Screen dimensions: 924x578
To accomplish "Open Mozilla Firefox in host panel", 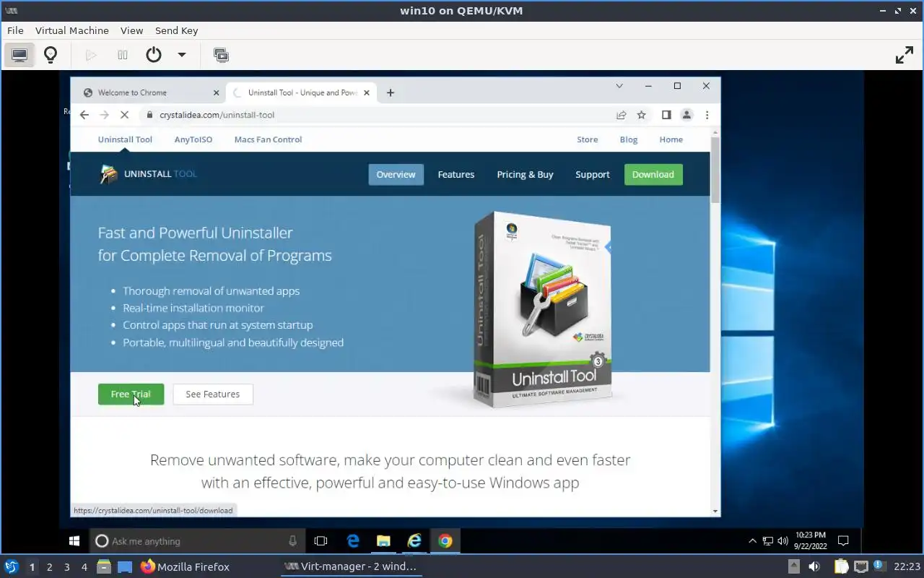I will pyautogui.click(x=185, y=567).
